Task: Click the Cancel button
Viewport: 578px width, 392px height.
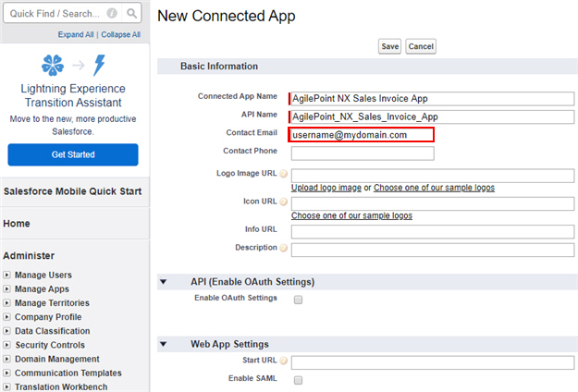Action: coord(421,46)
